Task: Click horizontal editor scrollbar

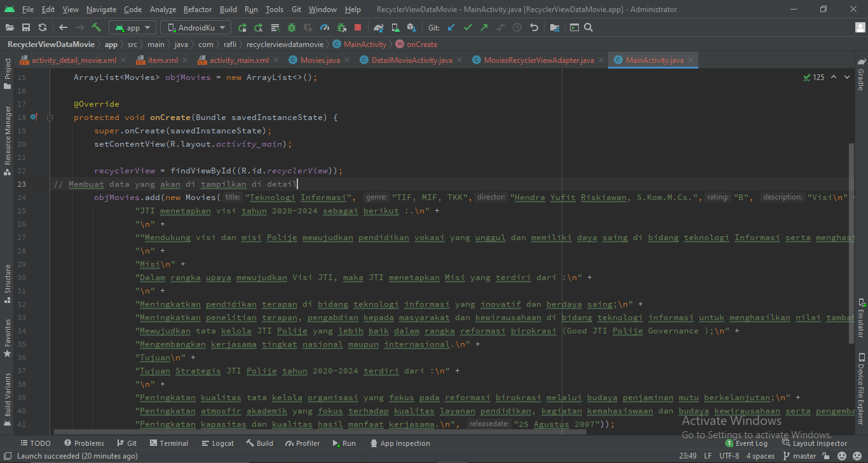Action: tap(320, 431)
